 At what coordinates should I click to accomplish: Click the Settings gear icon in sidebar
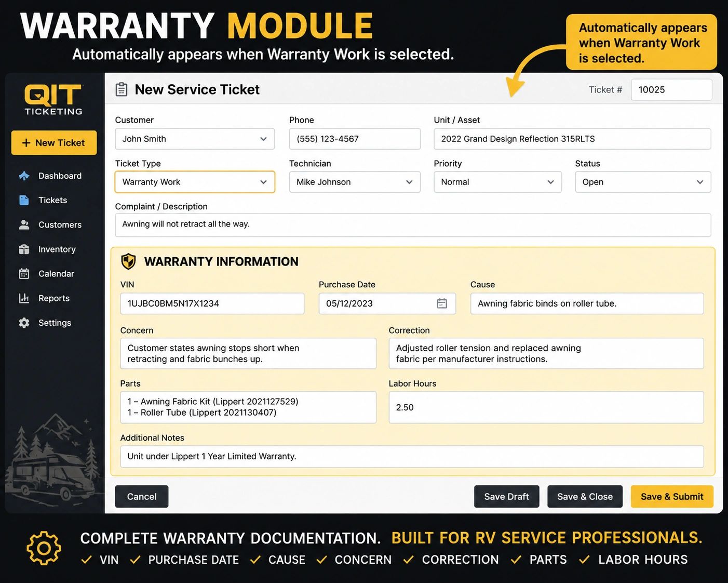click(x=24, y=323)
